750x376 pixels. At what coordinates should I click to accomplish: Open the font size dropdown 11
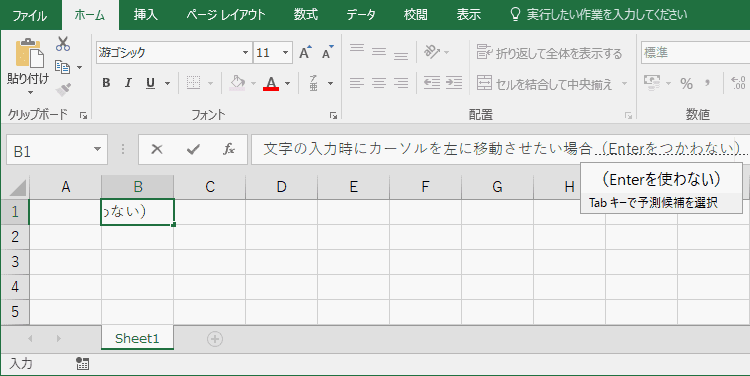[286, 53]
